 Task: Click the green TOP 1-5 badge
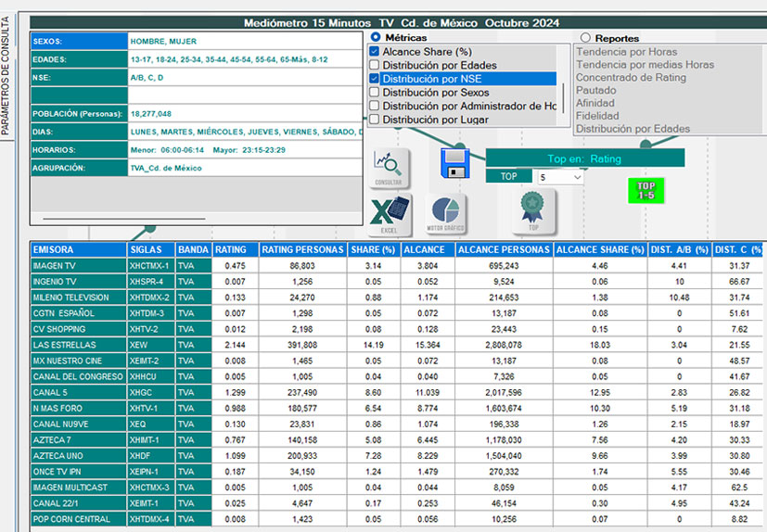coord(646,191)
